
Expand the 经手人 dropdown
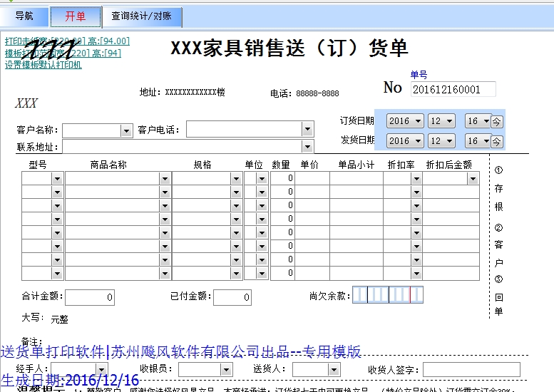[102, 370]
